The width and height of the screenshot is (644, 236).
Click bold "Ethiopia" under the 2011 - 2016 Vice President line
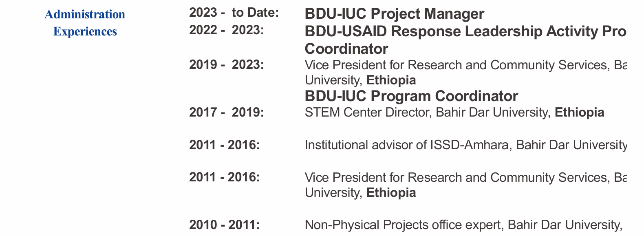point(391,192)
